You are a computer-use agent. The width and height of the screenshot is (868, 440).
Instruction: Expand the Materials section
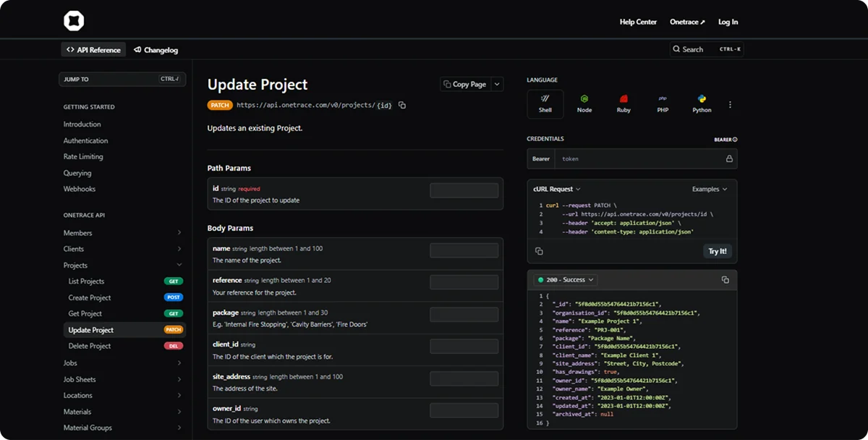pyautogui.click(x=179, y=412)
